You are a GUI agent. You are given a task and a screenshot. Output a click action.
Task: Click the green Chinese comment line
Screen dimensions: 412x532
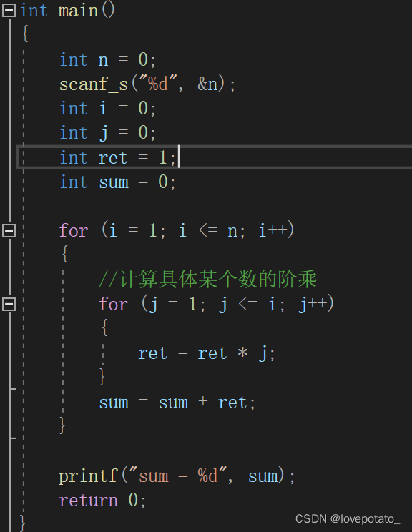tap(207, 280)
